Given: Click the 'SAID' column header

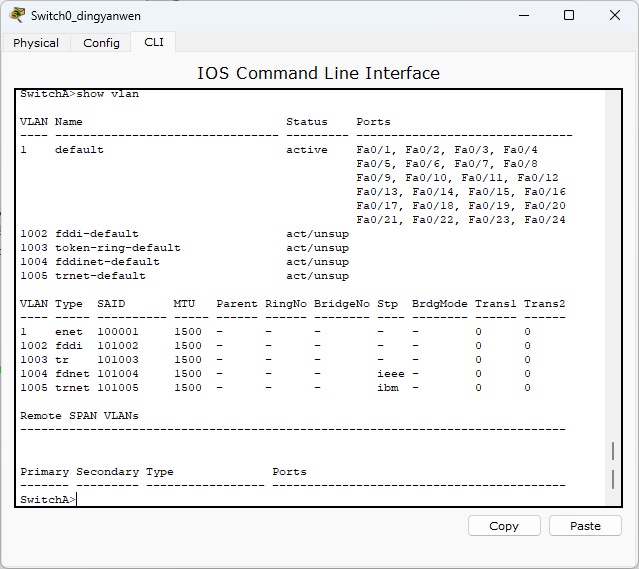Looking at the screenshot, I should pos(111,304).
